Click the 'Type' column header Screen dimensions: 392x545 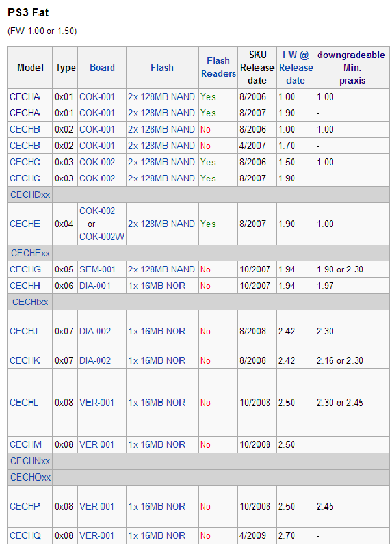[x=65, y=68]
